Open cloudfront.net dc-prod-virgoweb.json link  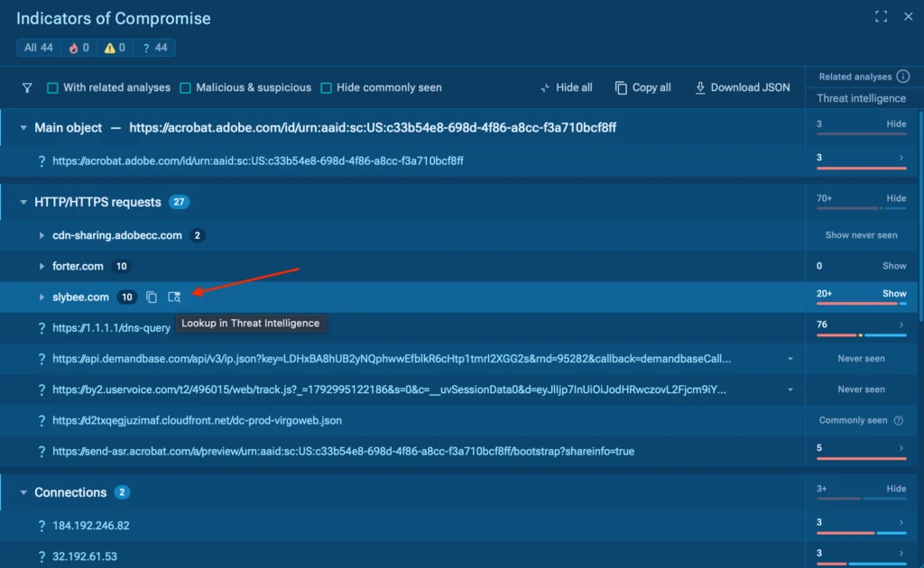click(197, 420)
